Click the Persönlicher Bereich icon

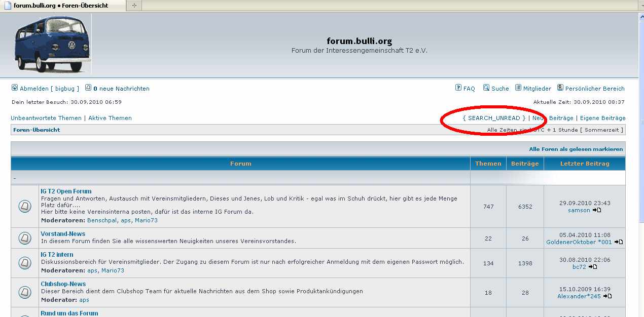point(560,88)
